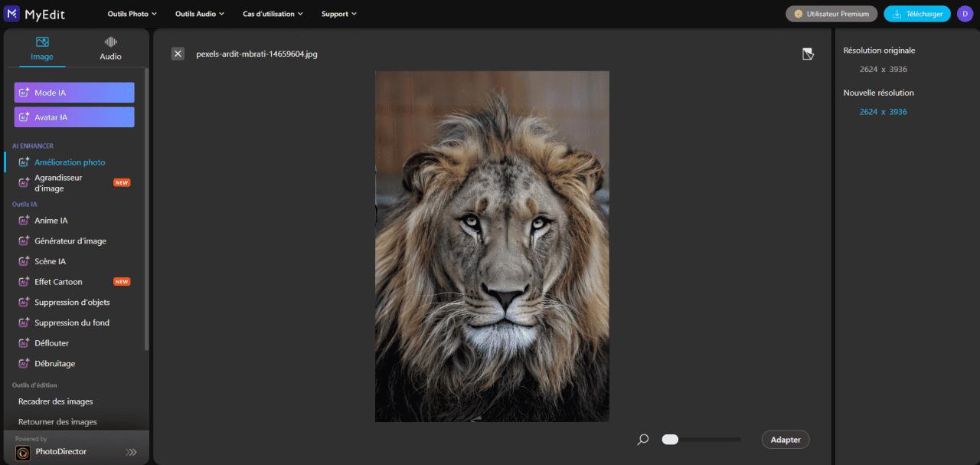980x465 pixels.
Task: Select Recadrer des images tool
Action: coord(56,401)
